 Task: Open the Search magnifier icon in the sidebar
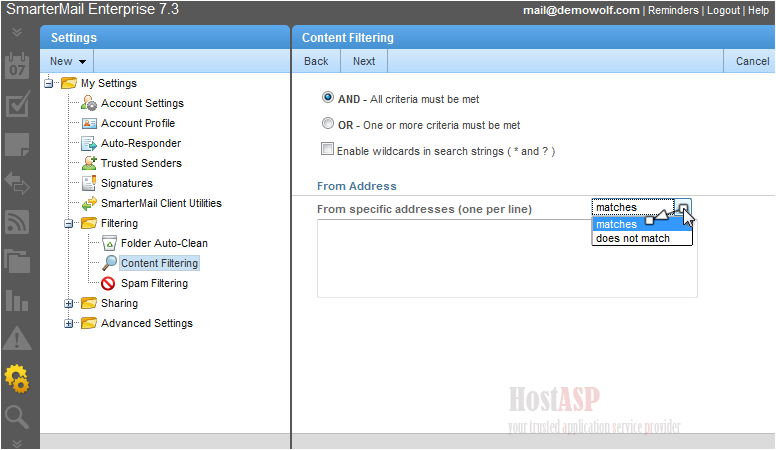(17, 417)
